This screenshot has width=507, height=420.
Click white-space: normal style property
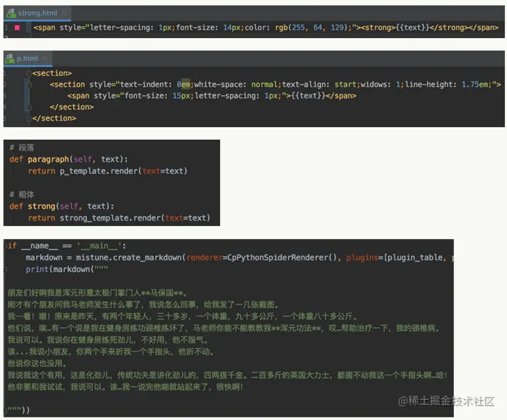pyautogui.click(x=236, y=85)
